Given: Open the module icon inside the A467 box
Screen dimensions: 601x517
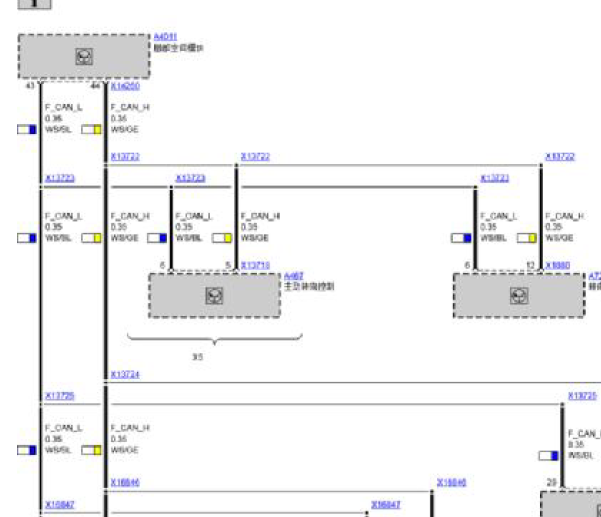Looking at the screenshot, I should (214, 295).
